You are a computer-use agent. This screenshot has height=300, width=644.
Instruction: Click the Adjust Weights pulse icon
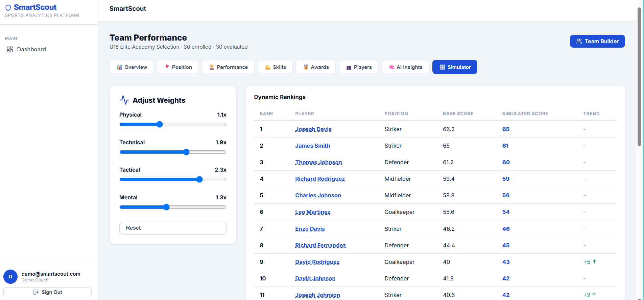coord(124,100)
